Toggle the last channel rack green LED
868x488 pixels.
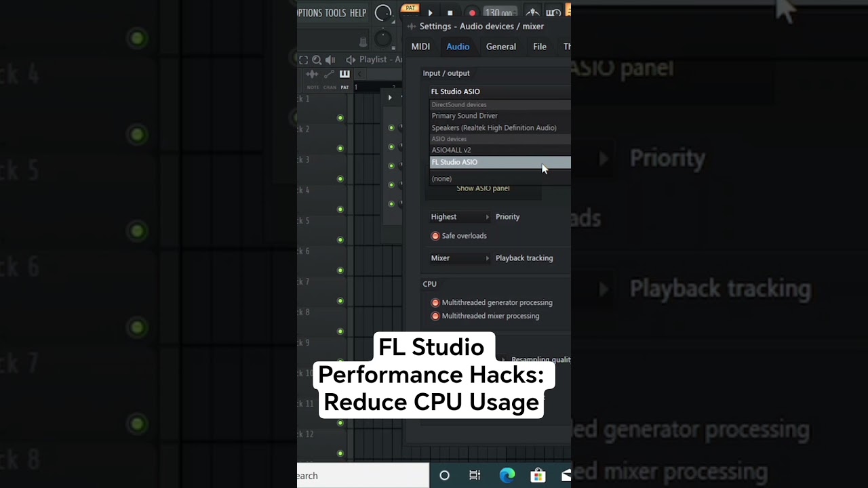click(391, 204)
